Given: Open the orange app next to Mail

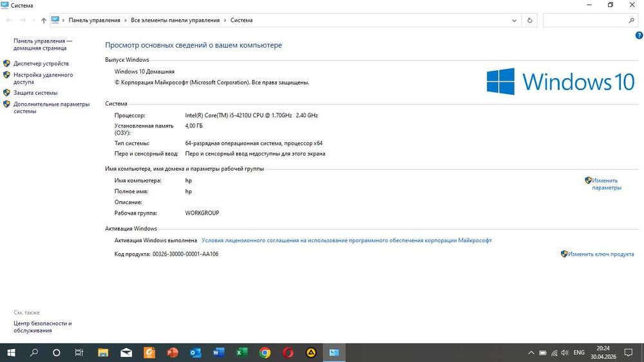Looking at the screenshot, I should (149, 352).
